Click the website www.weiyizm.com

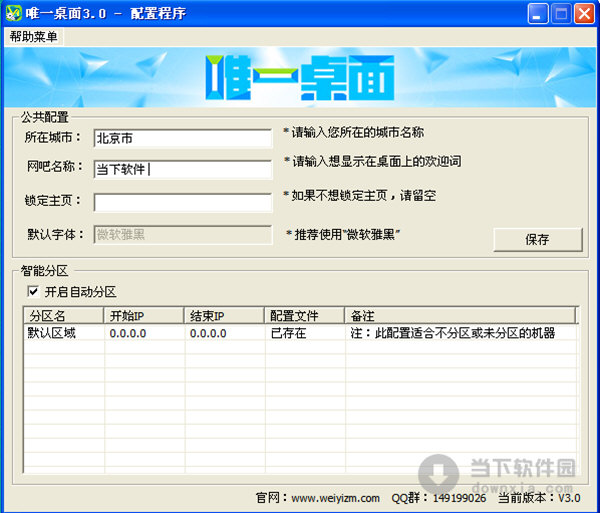click(x=336, y=498)
